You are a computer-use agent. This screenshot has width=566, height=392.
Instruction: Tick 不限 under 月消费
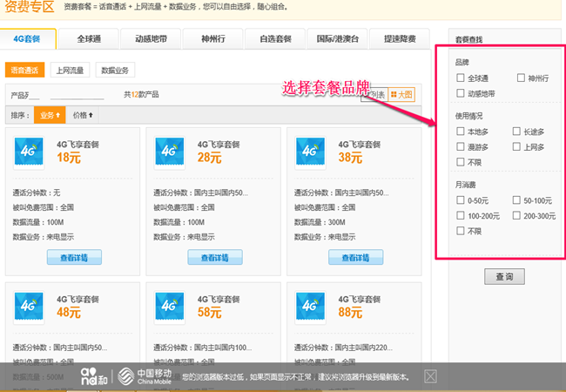click(x=461, y=230)
